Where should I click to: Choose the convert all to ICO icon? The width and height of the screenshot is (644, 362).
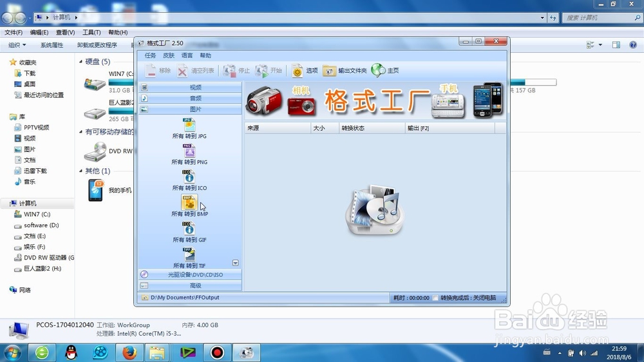[x=189, y=176]
